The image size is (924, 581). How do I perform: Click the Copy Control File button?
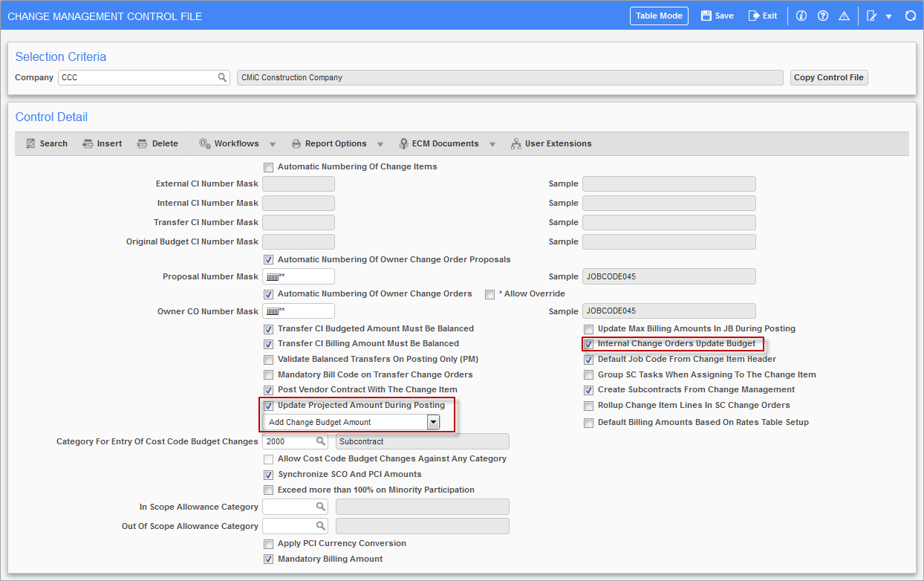point(828,77)
